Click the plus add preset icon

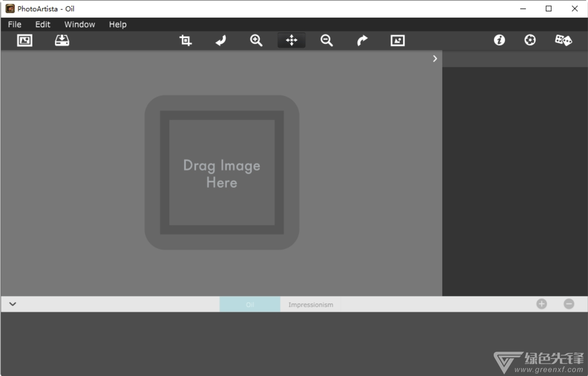tap(541, 304)
